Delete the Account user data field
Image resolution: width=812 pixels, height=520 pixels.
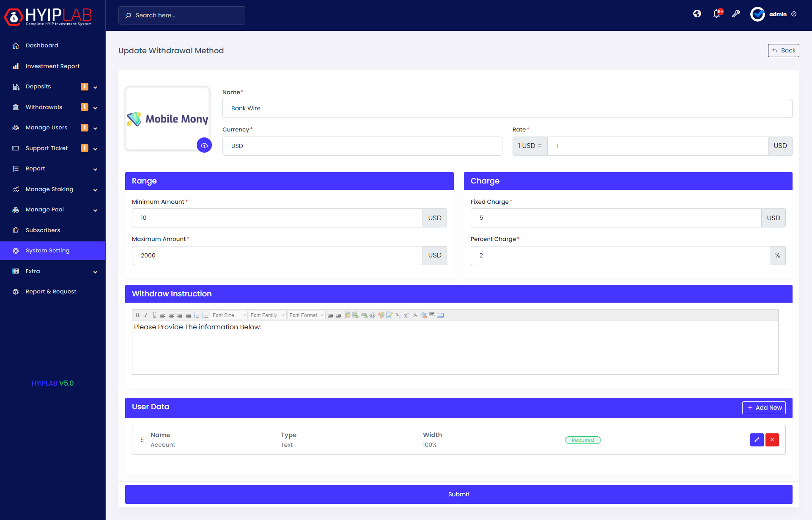(772, 440)
